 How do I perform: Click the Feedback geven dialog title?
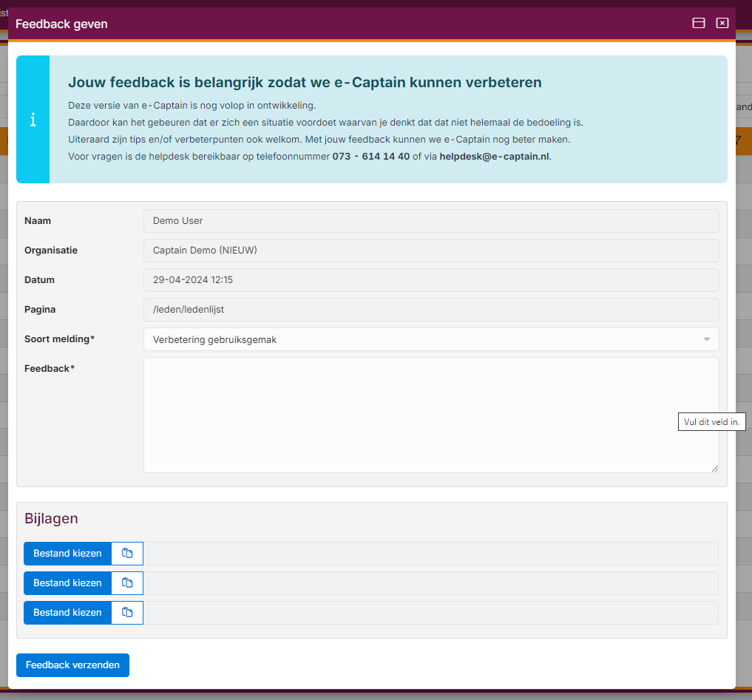[x=61, y=24]
